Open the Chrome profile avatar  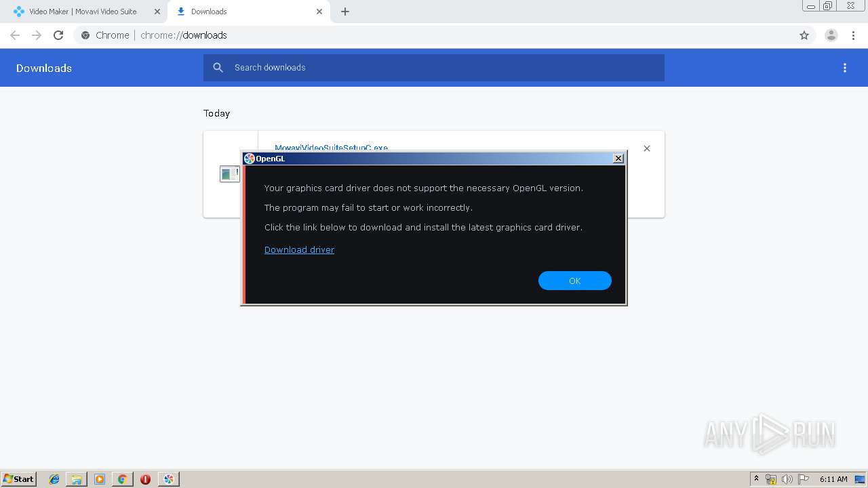coord(831,35)
